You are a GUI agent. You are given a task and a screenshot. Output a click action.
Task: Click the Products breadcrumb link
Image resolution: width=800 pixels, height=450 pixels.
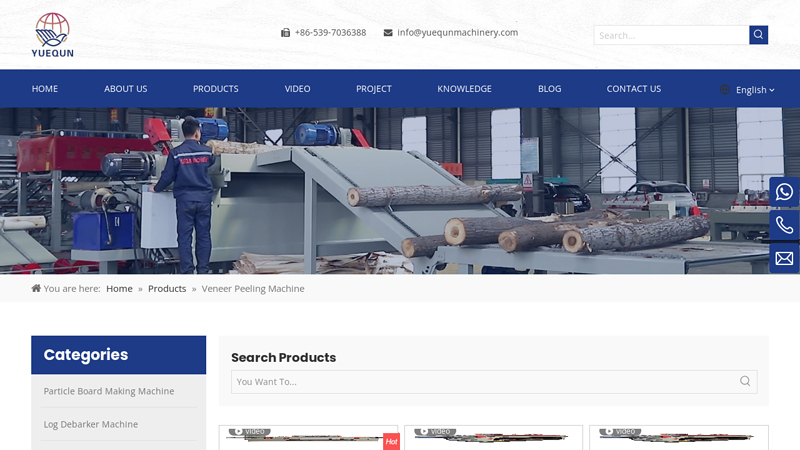(167, 289)
